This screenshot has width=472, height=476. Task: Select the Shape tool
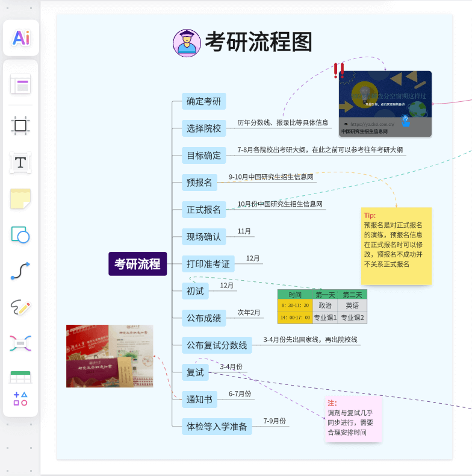(x=20, y=235)
